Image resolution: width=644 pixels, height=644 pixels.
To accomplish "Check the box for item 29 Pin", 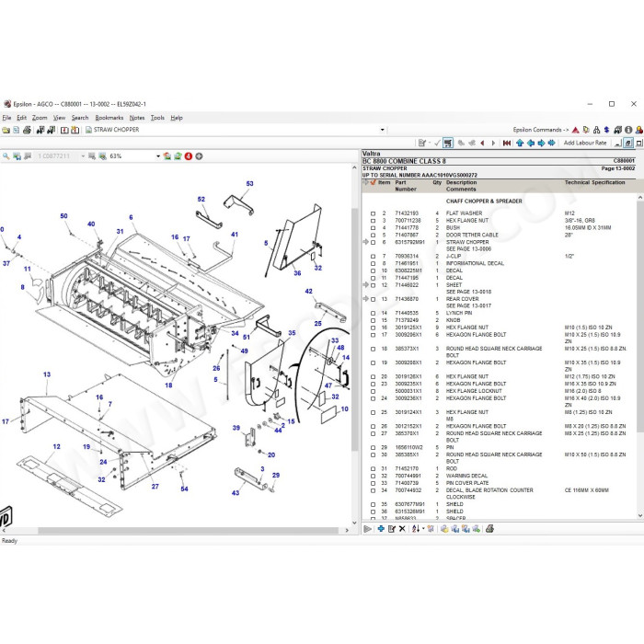I will [373, 448].
